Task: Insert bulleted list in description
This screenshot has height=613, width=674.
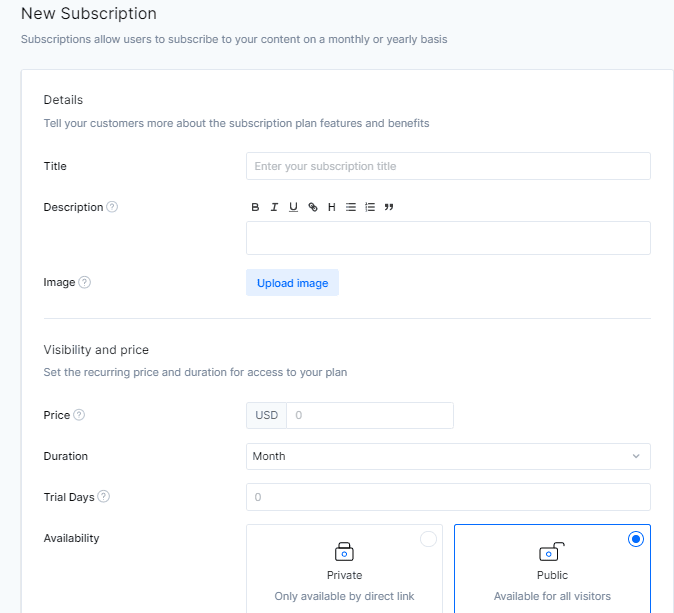Action: (351, 207)
